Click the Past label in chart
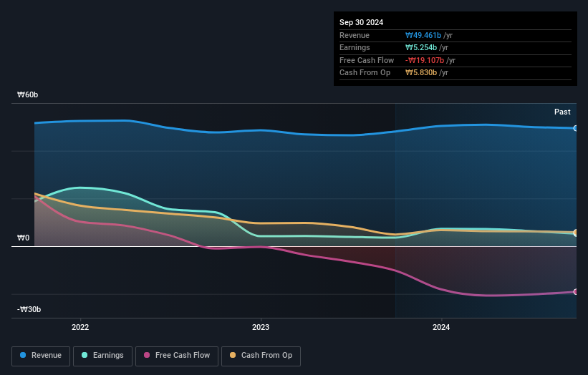Viewport: 588px width, 375px height. point(562,112)
